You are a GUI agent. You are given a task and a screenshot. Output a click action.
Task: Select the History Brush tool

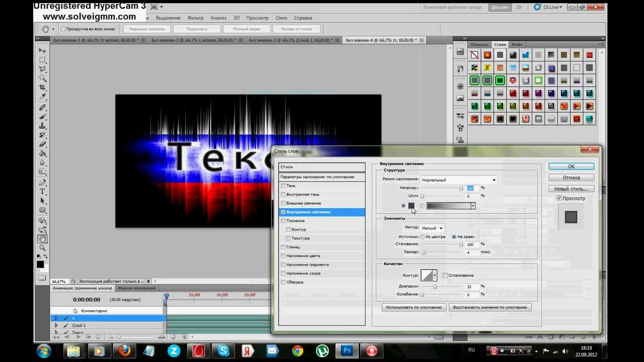(43, 135)
